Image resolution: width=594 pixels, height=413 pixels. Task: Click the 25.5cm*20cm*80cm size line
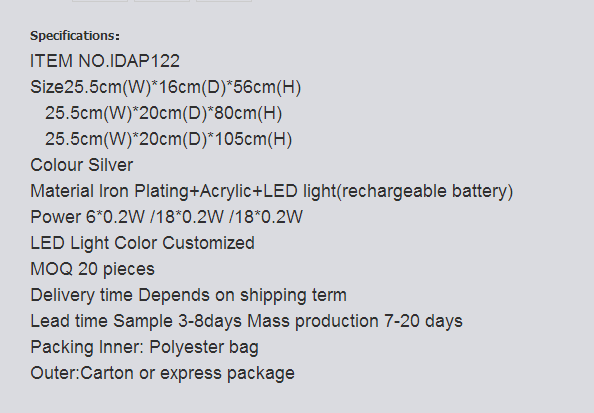(x=164, y=113)
